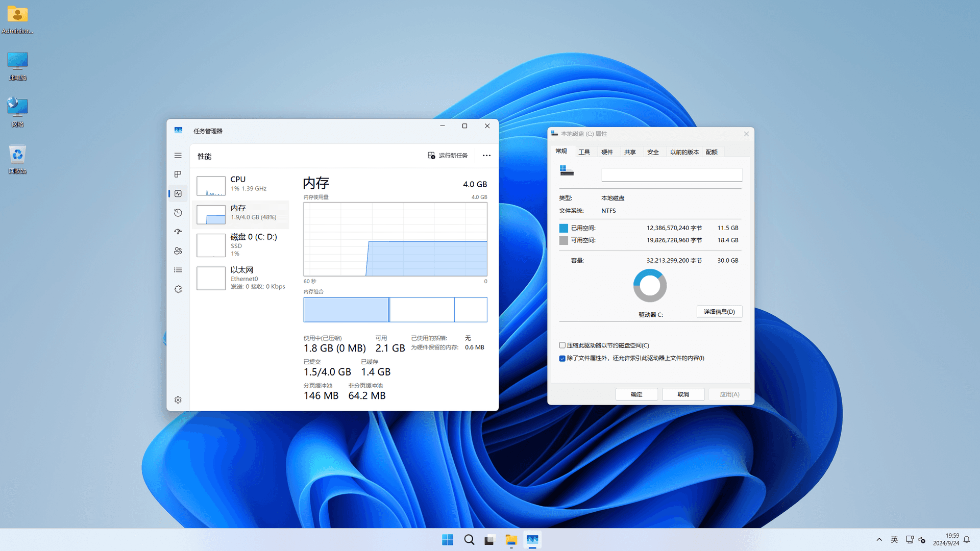Open the Users page in sidebar
980x551 pixels.
(178, 251)
